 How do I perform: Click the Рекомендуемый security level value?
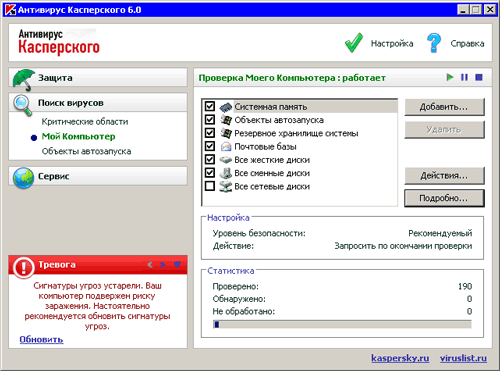click(x=440, y=233)
